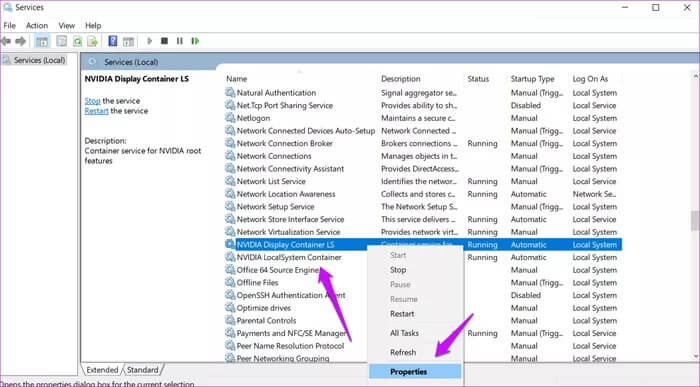Click the gear icon of NVIDIA LocalSystem Container
Image resolution: width=700 pixels, height=387 pixels.
pos(230,257)
